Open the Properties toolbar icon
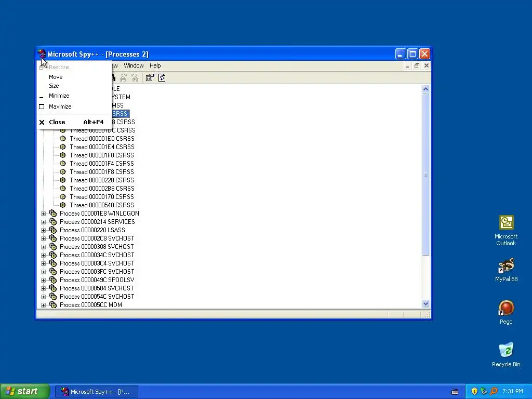 pyautogui.click(x=150, y=78)
